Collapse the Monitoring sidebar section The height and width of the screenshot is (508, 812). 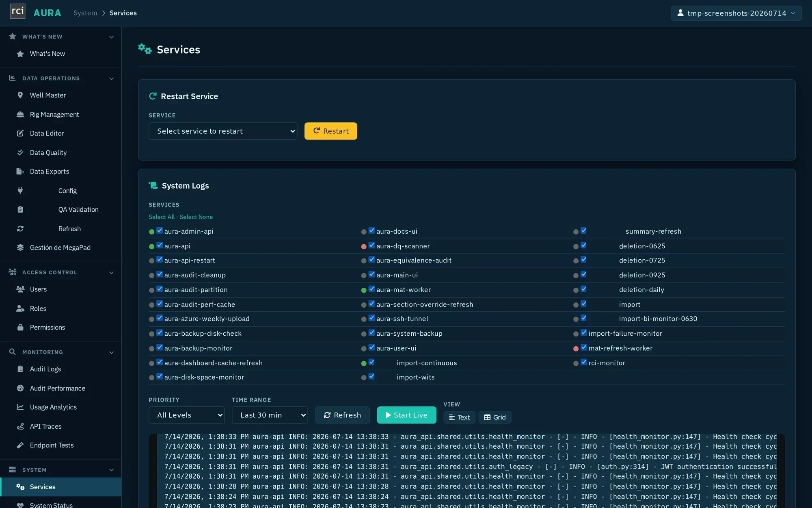tap(111, 352)
